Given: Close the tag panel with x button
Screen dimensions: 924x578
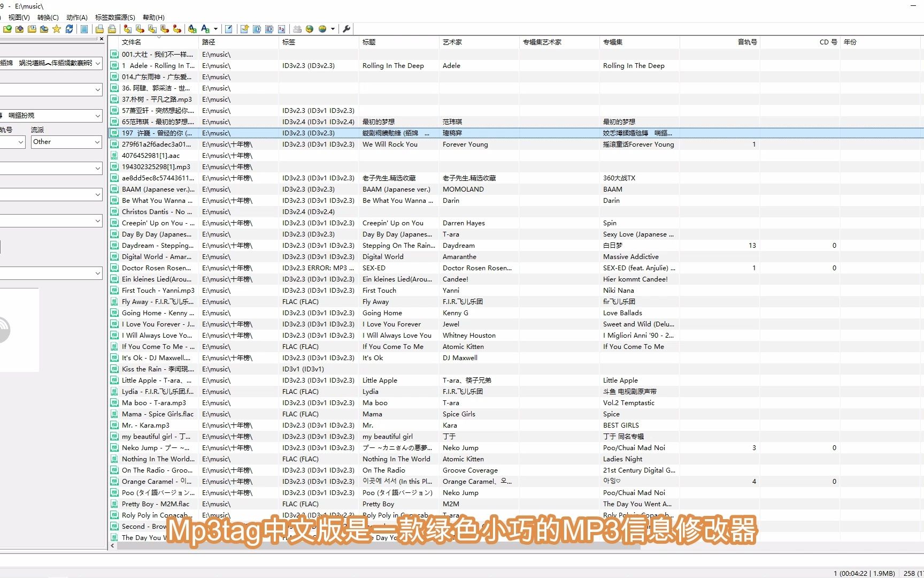Looking at the screenshot, I should [x=102, y=39].
